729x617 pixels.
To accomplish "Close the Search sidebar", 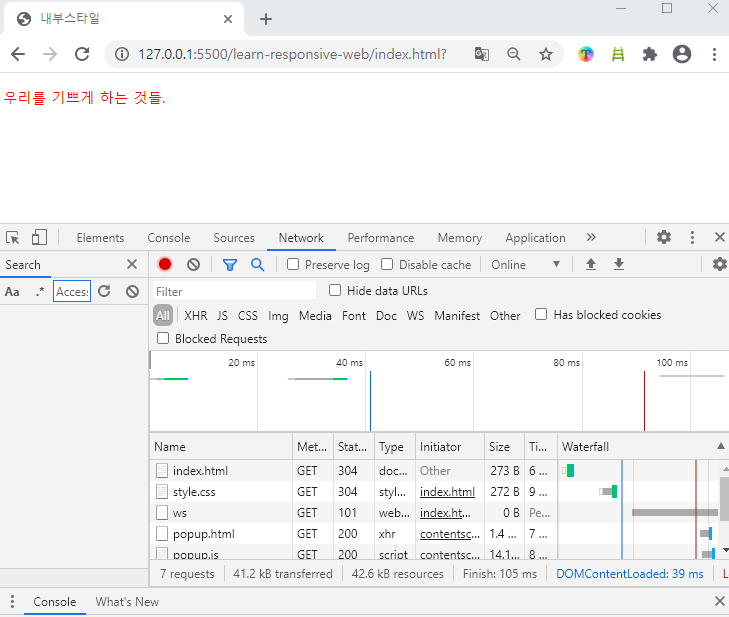I will click(132, 265).
